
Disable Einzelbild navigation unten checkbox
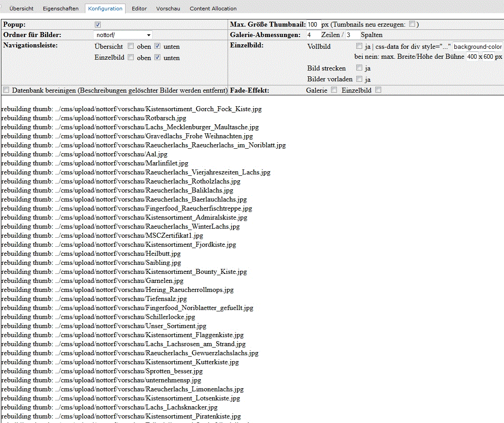(158, 57)
